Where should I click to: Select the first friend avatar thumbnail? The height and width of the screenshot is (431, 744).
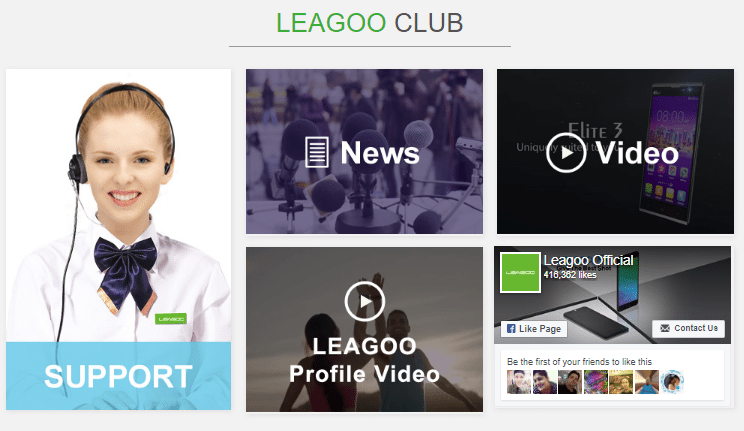pos(519,382)
